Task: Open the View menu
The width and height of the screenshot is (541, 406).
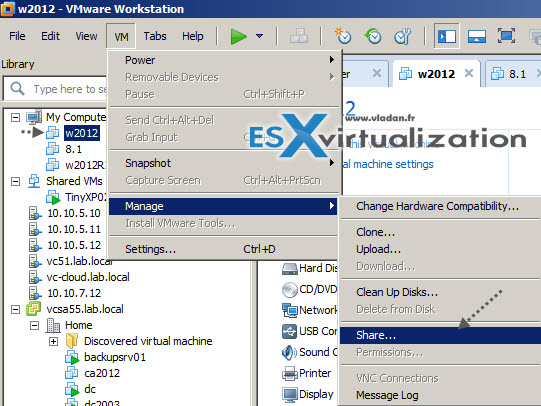Action: click(86, 36)
